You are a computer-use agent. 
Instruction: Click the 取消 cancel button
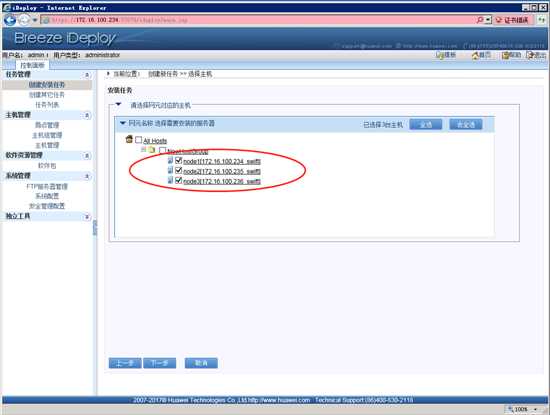(x=201, y=363)
